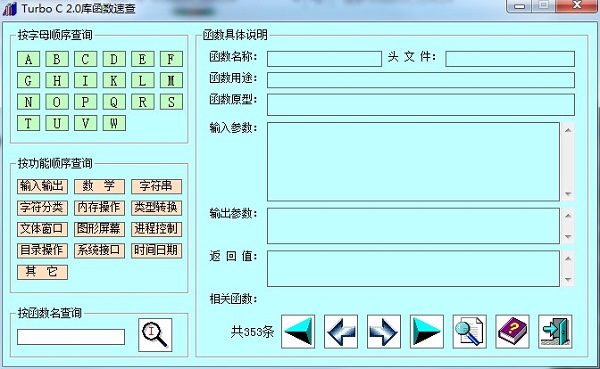
Task: Open functions under letter W
Action: (114, 123)
